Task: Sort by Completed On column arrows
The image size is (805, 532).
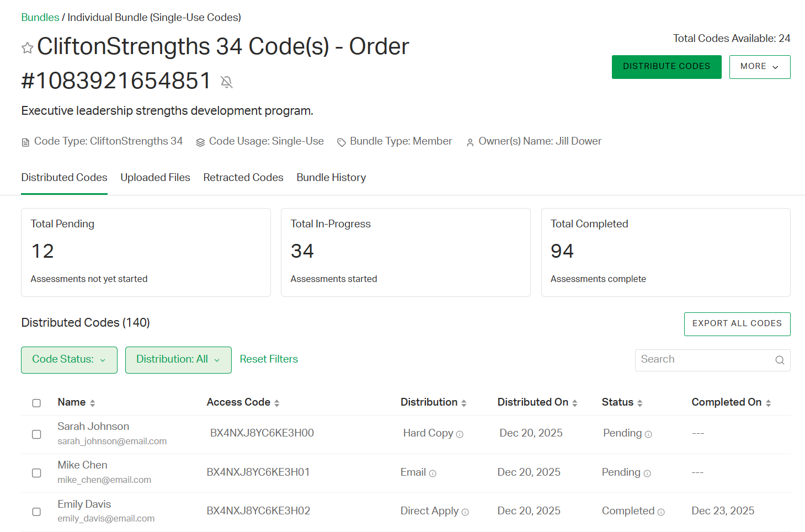Action: pos(769,403)
